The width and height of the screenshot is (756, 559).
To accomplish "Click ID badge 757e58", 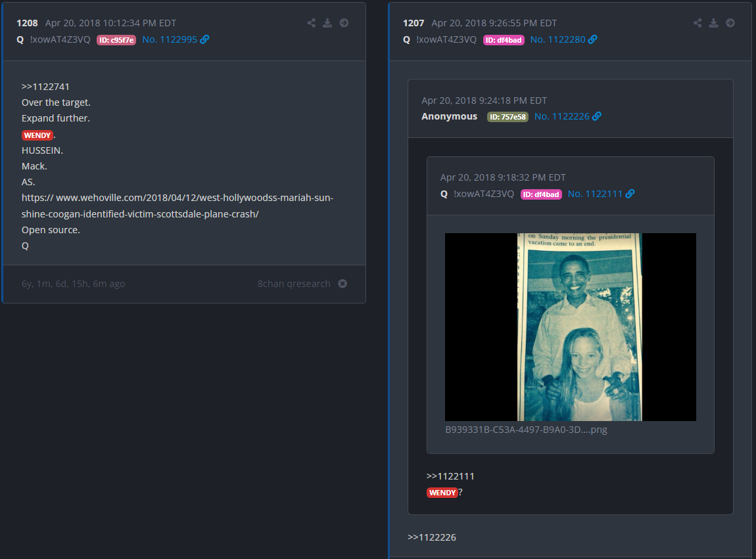I will [508, 117].
